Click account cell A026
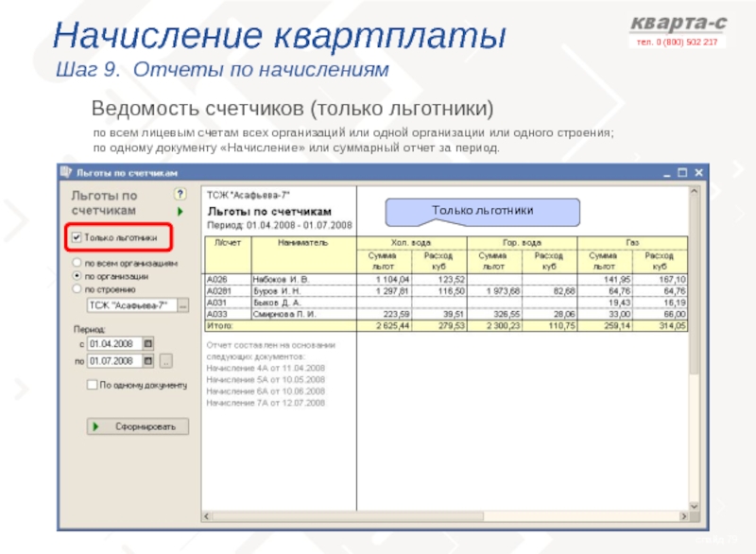Viewport: 756px width, 554px height. pyautogui.click(x=228, y=279)
